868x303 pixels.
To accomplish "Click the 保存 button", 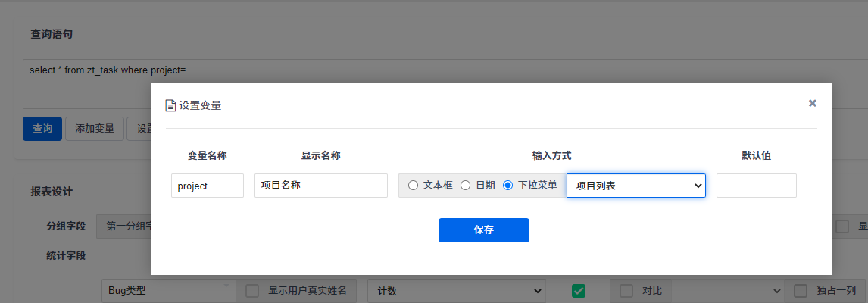I will coord(484,230).
